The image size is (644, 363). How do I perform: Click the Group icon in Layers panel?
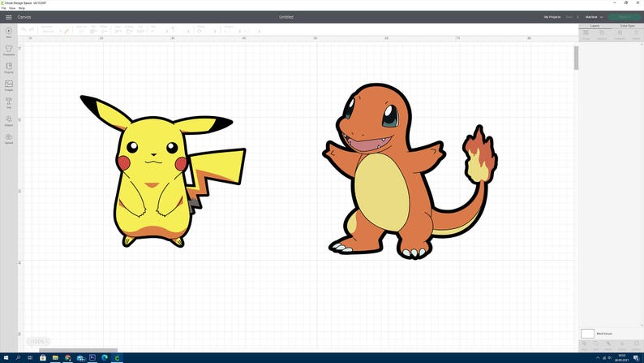[x=586, y=35]
